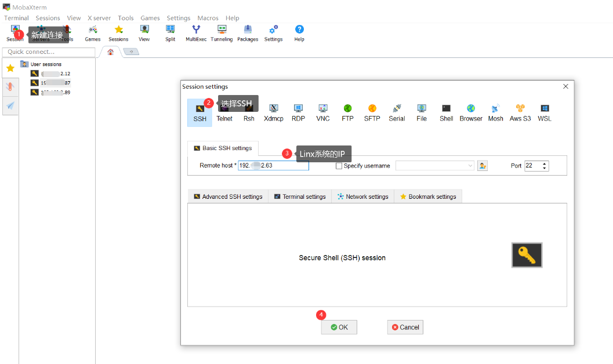Open the View menu

coord(74,18)
